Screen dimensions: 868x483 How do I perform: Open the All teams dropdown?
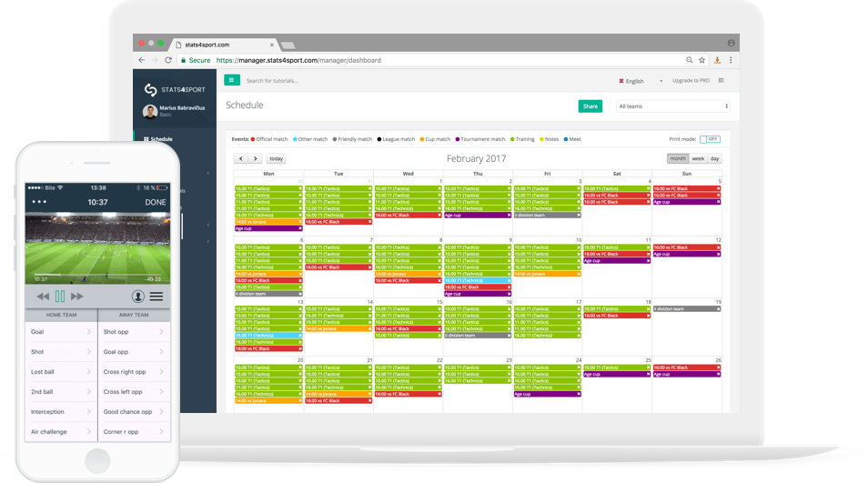tap(672, 106)
